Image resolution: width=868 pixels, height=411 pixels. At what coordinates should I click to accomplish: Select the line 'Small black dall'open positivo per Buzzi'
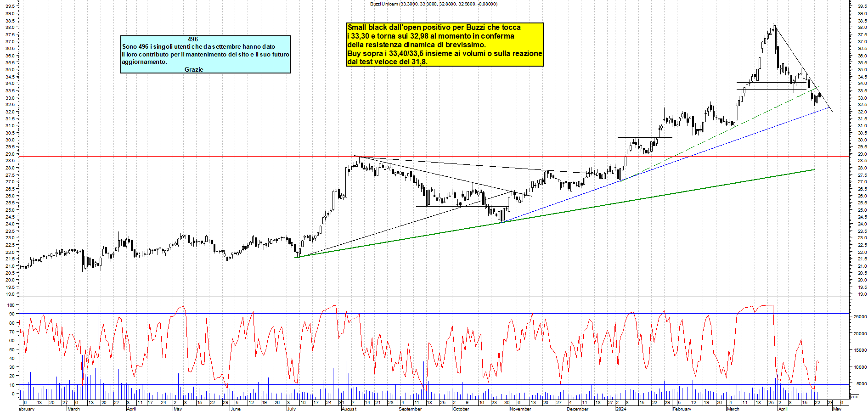[434, 28]
